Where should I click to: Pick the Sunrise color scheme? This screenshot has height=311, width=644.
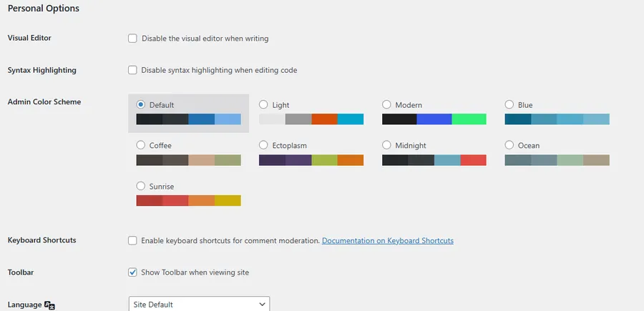[141, 187]
